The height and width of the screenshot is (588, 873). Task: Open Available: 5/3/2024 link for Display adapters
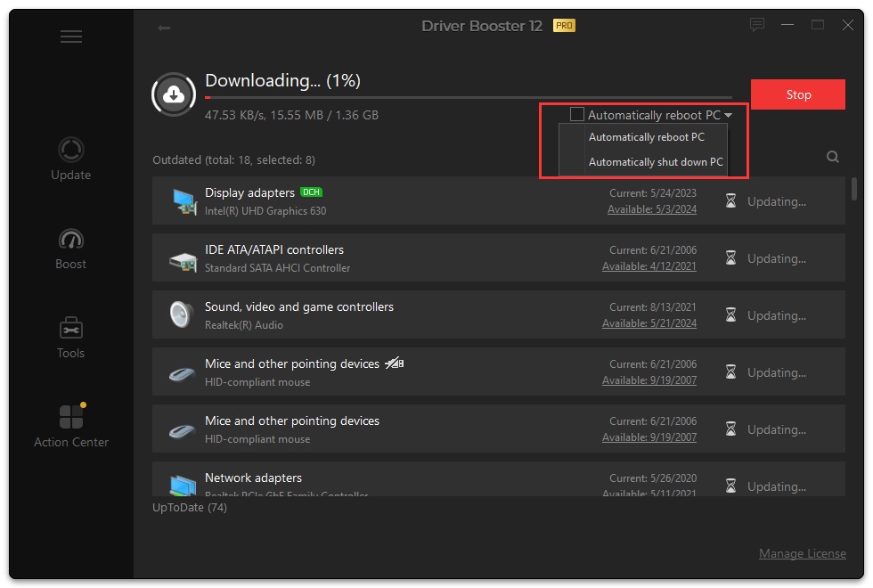[652, 209]
